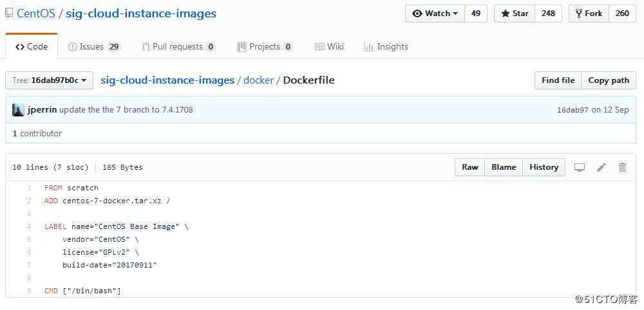The image size is (644, 310).
Task: Go to sig-cloud-instance-images breadcrumb root
Action: (x=167, y=80)
